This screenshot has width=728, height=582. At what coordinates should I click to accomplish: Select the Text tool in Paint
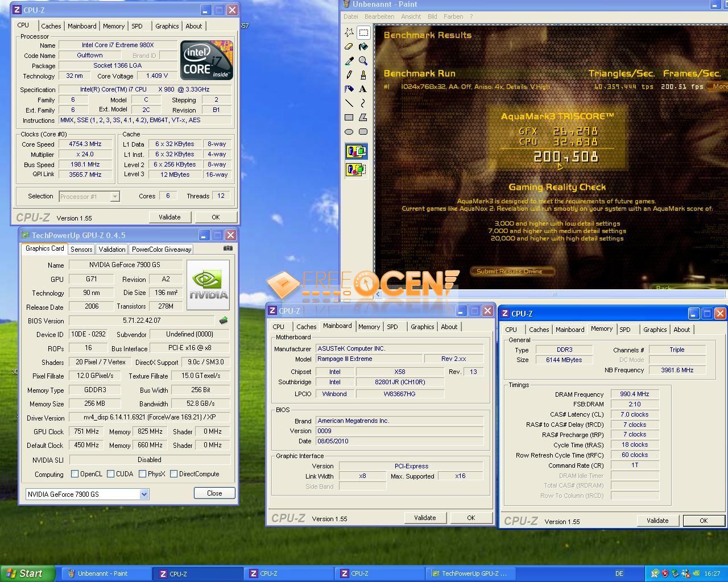tap(363, 89)
